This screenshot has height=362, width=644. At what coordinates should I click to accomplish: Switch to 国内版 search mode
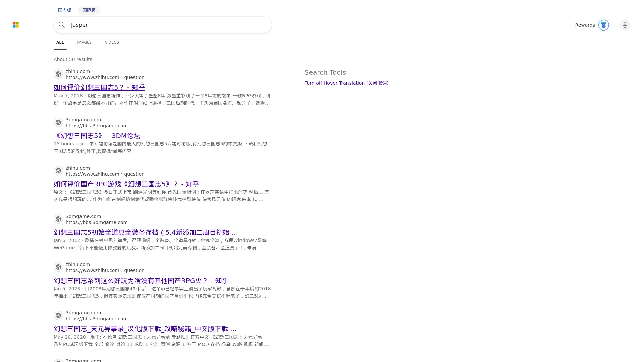coord(64,10)
